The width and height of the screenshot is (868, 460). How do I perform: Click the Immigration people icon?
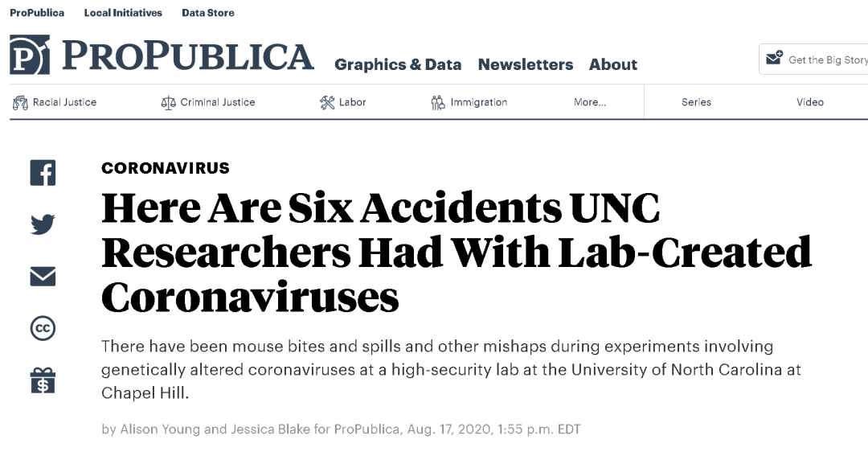(x=438, y=102)
